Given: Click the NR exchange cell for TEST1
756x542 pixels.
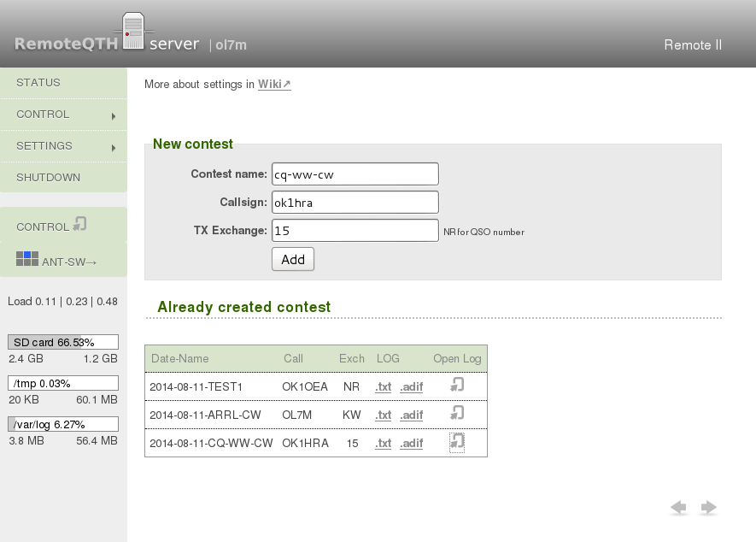Looking at the screenshot, I should coord(351,386).
